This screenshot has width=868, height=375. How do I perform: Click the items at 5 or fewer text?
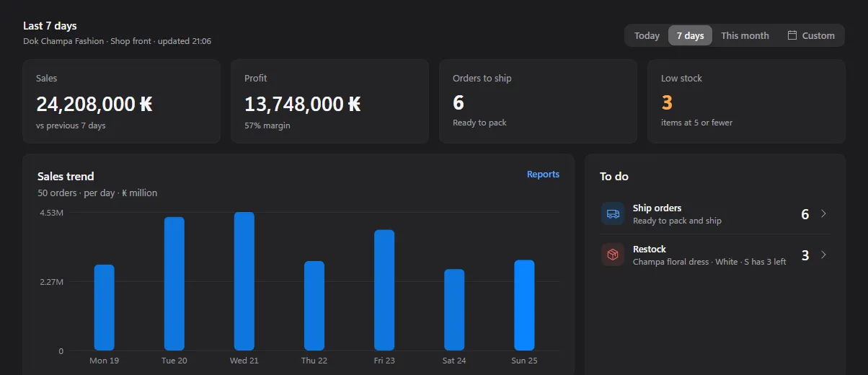tap(696, 123)
